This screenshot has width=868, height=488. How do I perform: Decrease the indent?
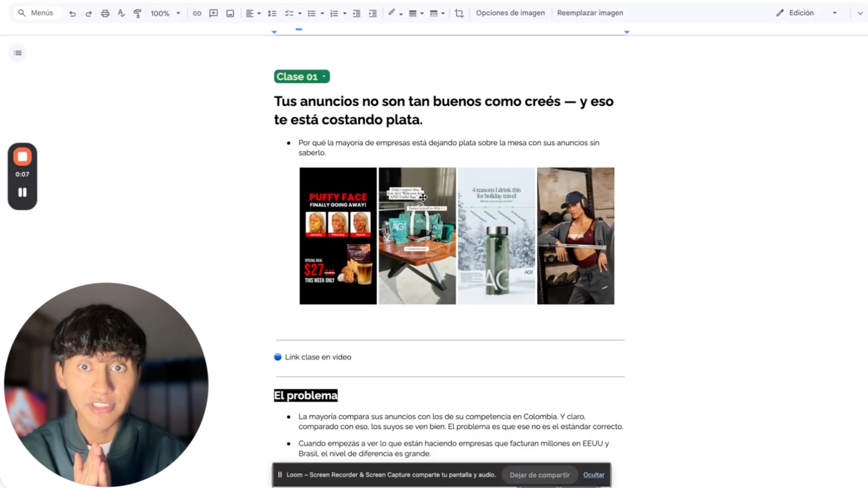point(357,14)
